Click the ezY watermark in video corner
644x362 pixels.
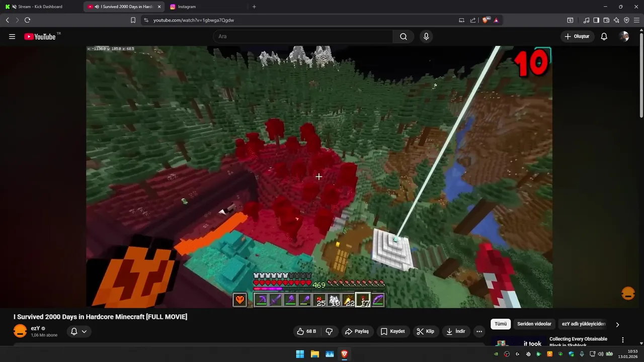coord(628,294)
